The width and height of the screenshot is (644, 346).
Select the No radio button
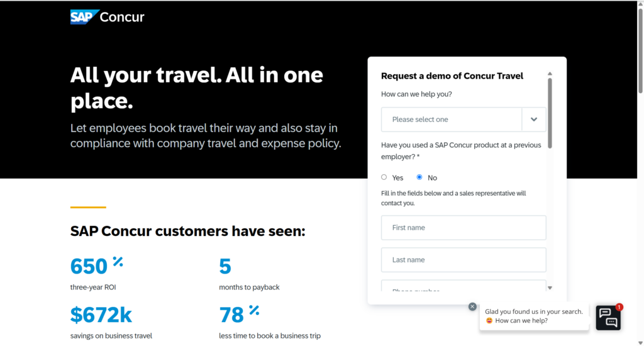(x=419, y=177)
